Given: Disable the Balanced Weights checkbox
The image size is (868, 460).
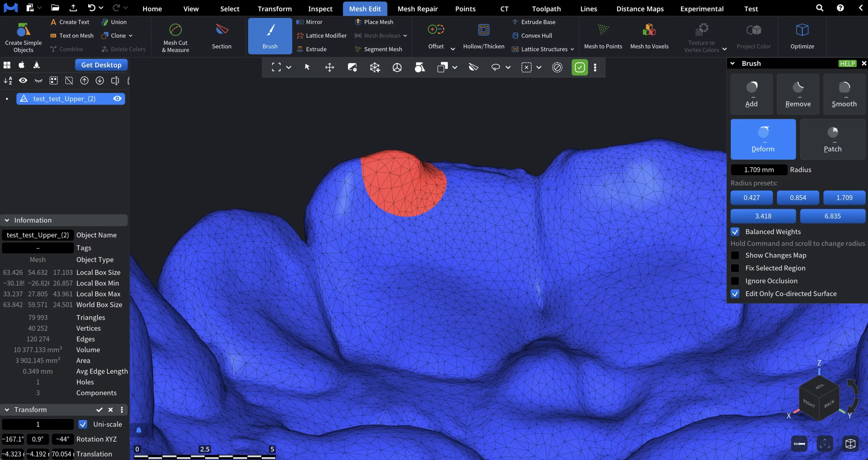Looking at the screenshot, I should pyautogui.click(x=735, y=232).
